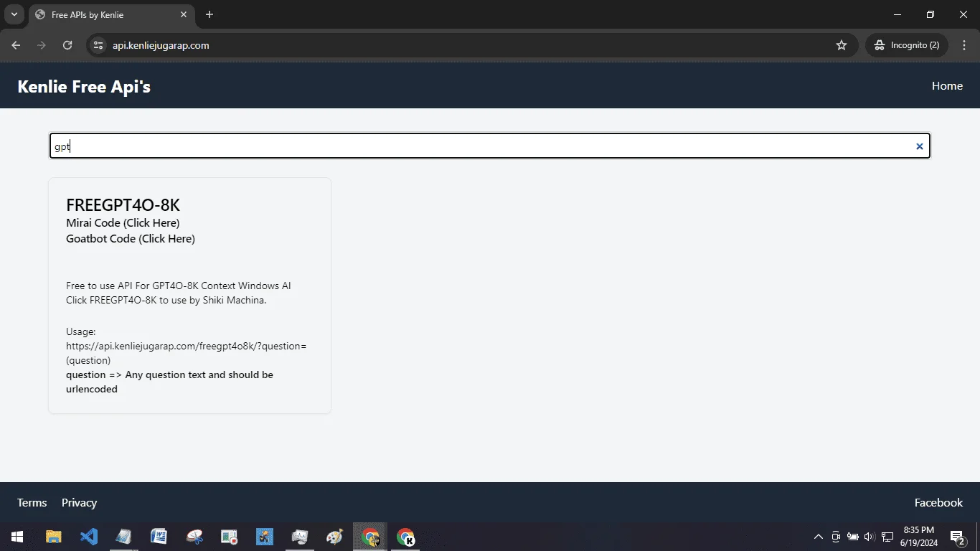This screenshot has height=551, width=980.
Task: Visit the Facebook footer link
Action: pos(938,502)
